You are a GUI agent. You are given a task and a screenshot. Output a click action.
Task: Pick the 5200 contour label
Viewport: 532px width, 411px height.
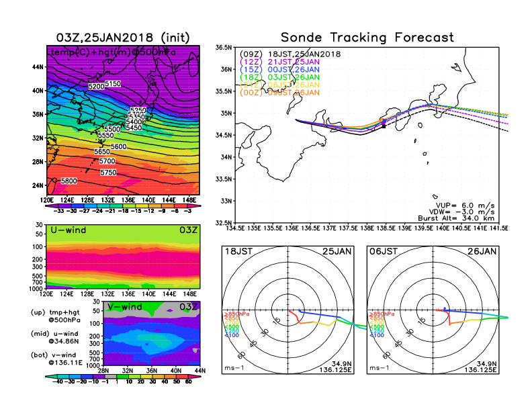96,87
